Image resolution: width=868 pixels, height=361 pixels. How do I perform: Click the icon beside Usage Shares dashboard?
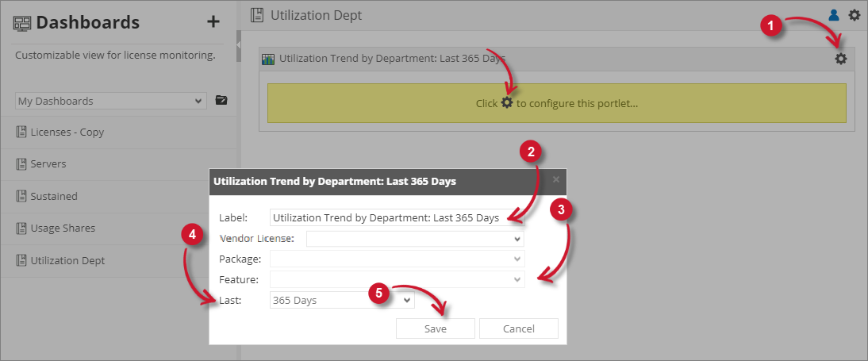21,229
